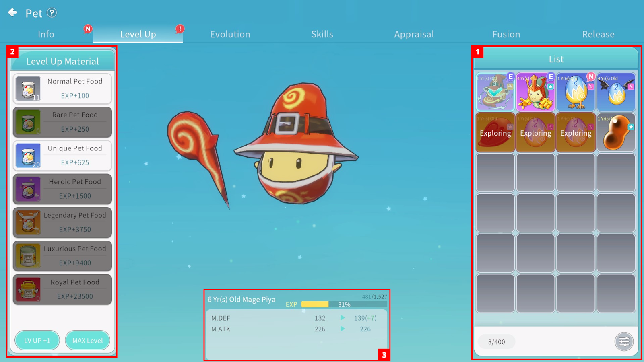
Task: Open the Pet help question mark
Action: point(52,13)
